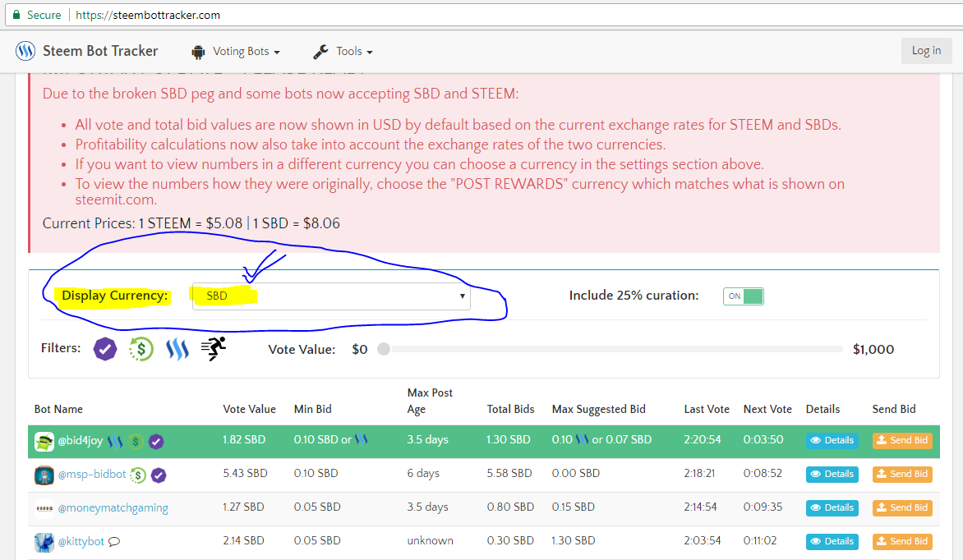The width and height of the screenshot is (963, 560).
Task: Open the @moneymatchgaming bot link
Action: click(113, 507)
